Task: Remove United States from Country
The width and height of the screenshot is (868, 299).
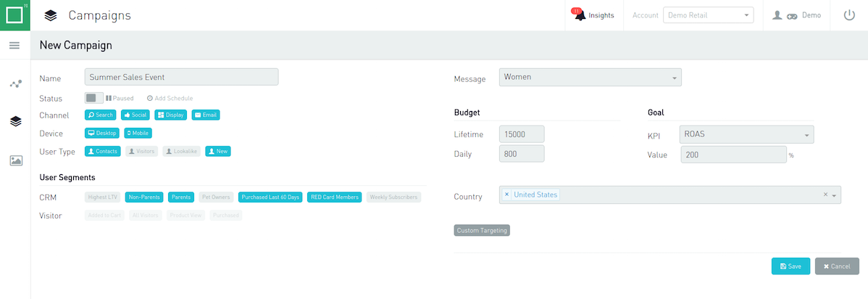Action: click(506, 194)
